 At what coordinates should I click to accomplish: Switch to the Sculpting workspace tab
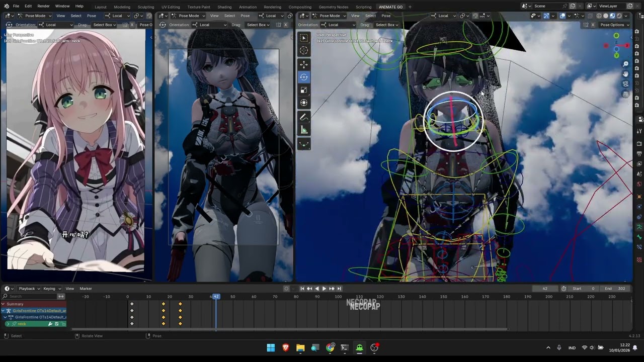146,7
